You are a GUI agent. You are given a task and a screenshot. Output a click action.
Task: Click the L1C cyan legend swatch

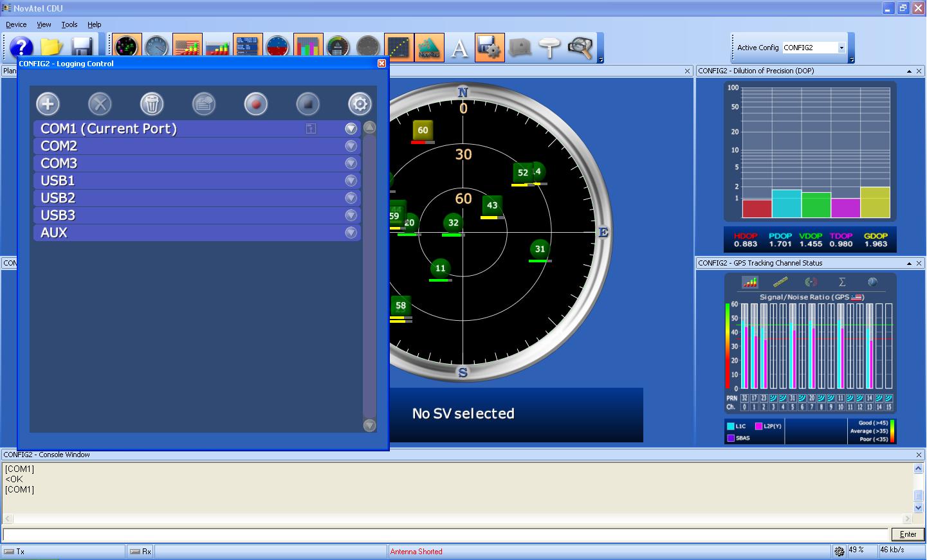click(731, 426)
